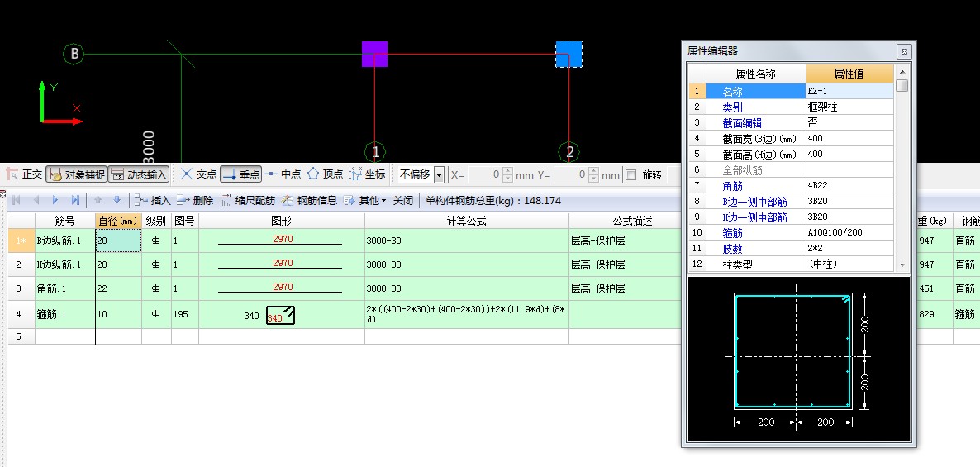Click 关闭 to close rebar editing
The width and height of the screenshot is (980, 467).
tap(403, 201)
